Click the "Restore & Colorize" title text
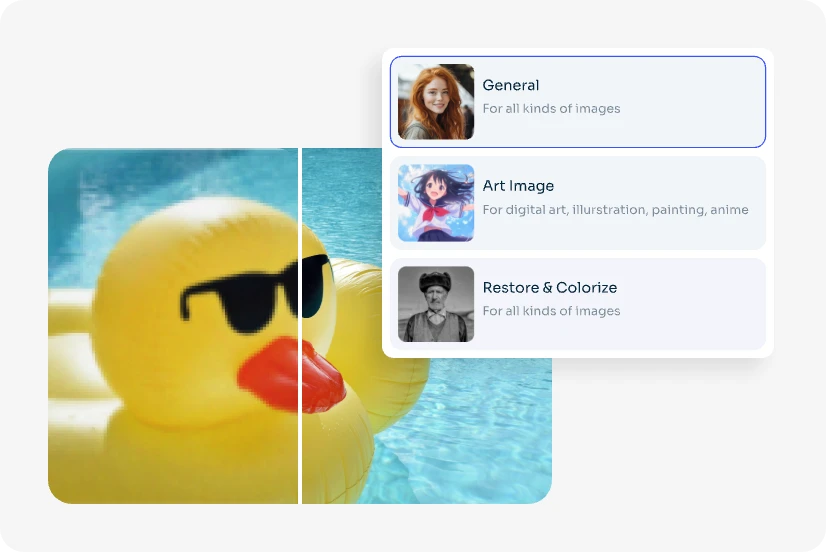826x552 pixels. 549,288
